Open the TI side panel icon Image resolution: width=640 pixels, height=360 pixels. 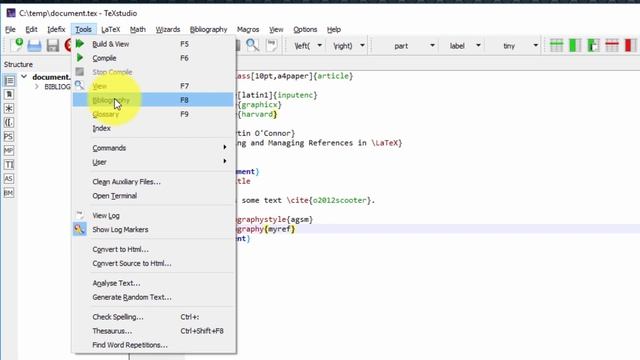coord(9,164)
